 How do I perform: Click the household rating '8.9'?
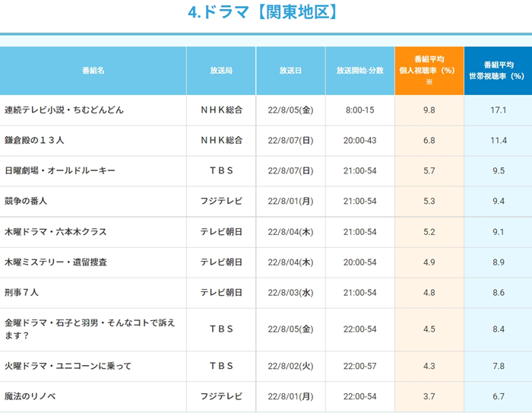click(499, 262)
